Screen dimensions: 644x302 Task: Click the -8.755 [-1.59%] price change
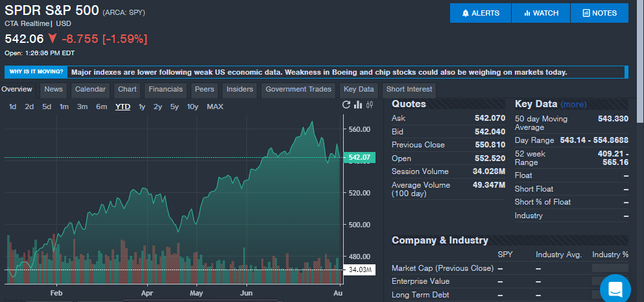[x=104, y=39]
